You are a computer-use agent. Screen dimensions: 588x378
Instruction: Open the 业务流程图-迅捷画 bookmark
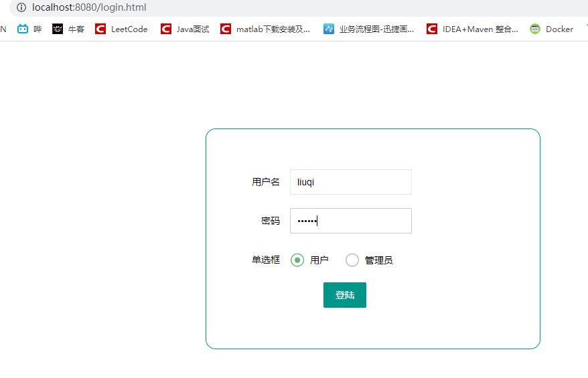point(369,29)
